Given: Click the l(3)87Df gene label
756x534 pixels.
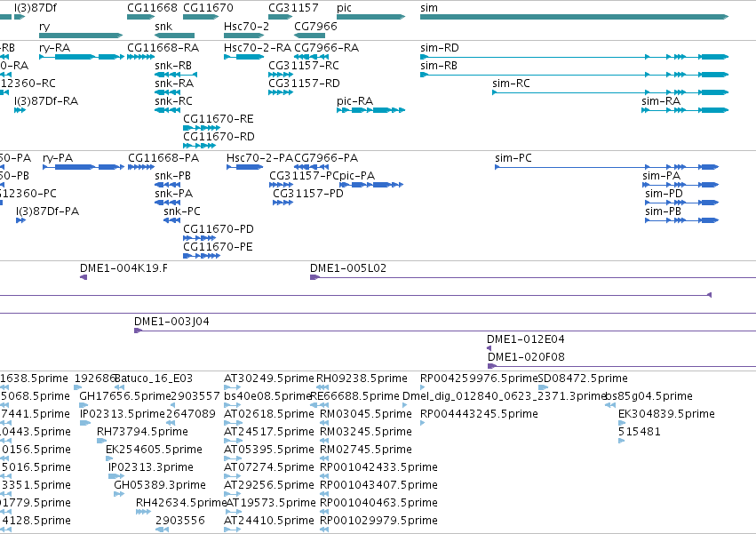Looking at the screenshot, I should (36, 8).
